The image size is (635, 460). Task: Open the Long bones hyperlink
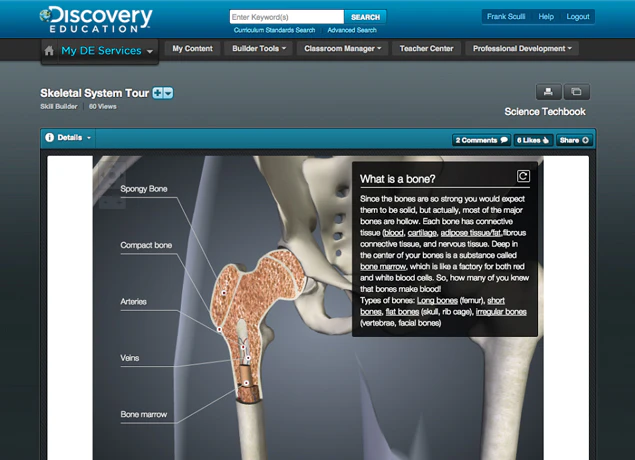pyautogui.click(x=437, y=300)
